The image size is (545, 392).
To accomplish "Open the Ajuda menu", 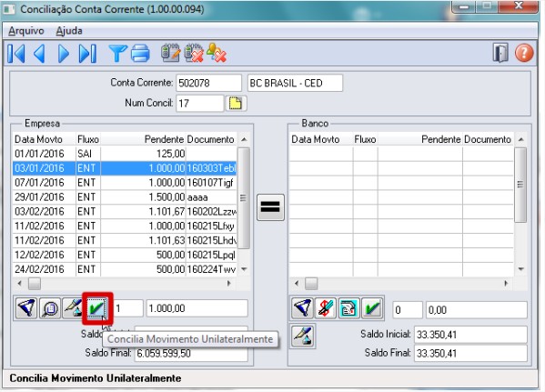I will pos(69,31).
